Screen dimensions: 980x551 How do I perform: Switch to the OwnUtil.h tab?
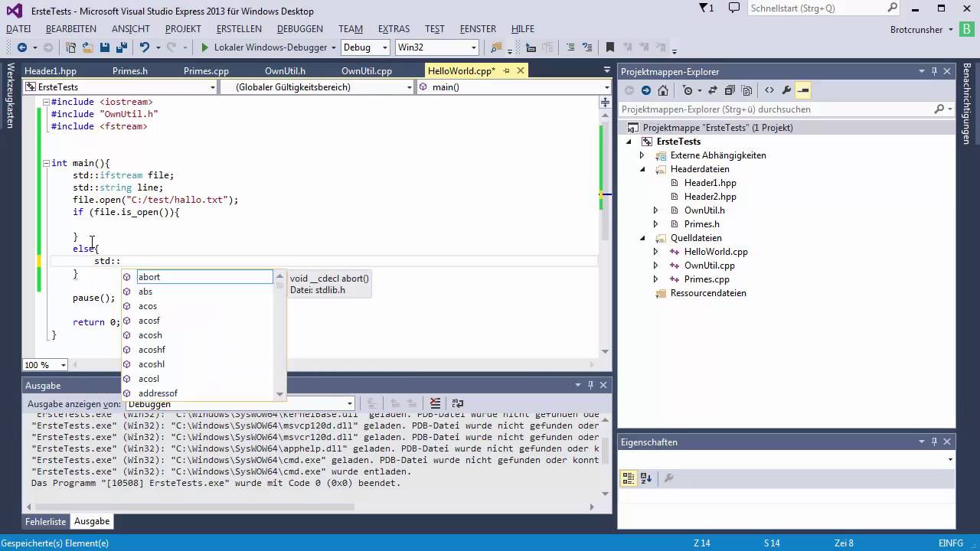coord(285,70)
